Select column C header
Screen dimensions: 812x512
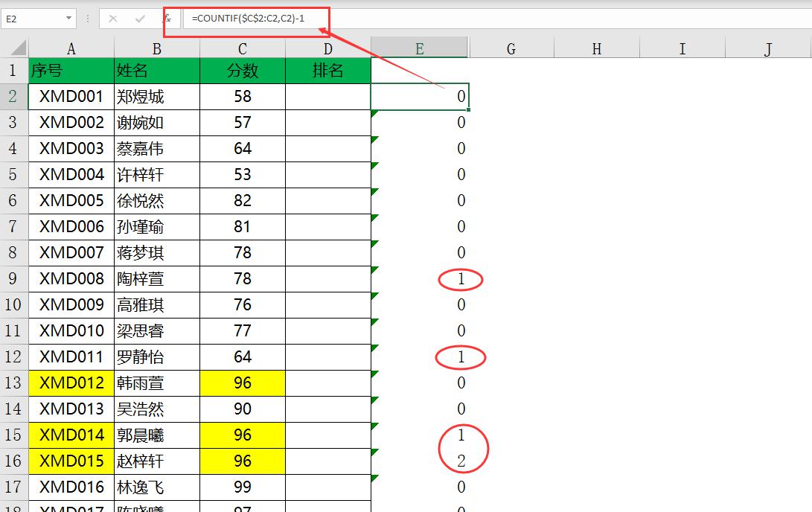243,48
